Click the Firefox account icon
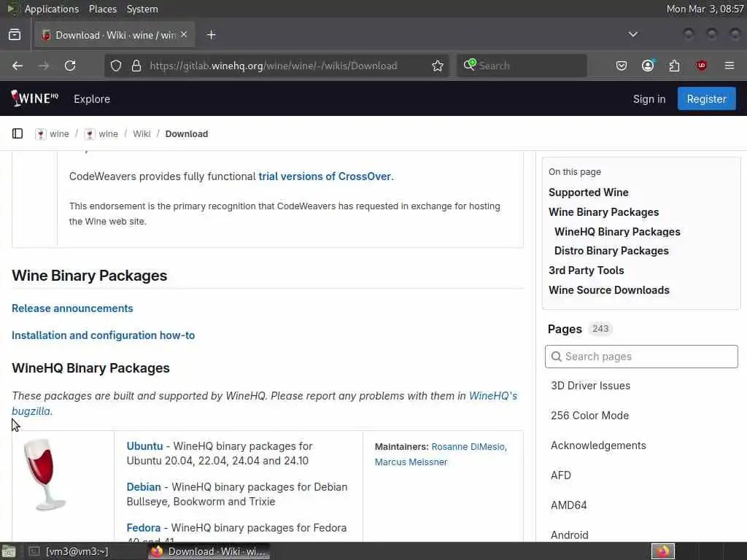The height and width of the screenshot is (560, 747). point(648,66)
